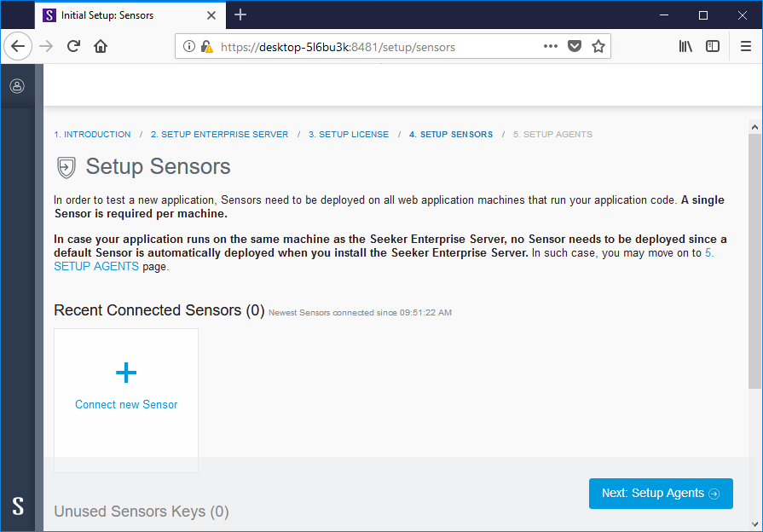
Task: Click the plus icon to connect a new Sensor
Action: click(x=125, y=373)
